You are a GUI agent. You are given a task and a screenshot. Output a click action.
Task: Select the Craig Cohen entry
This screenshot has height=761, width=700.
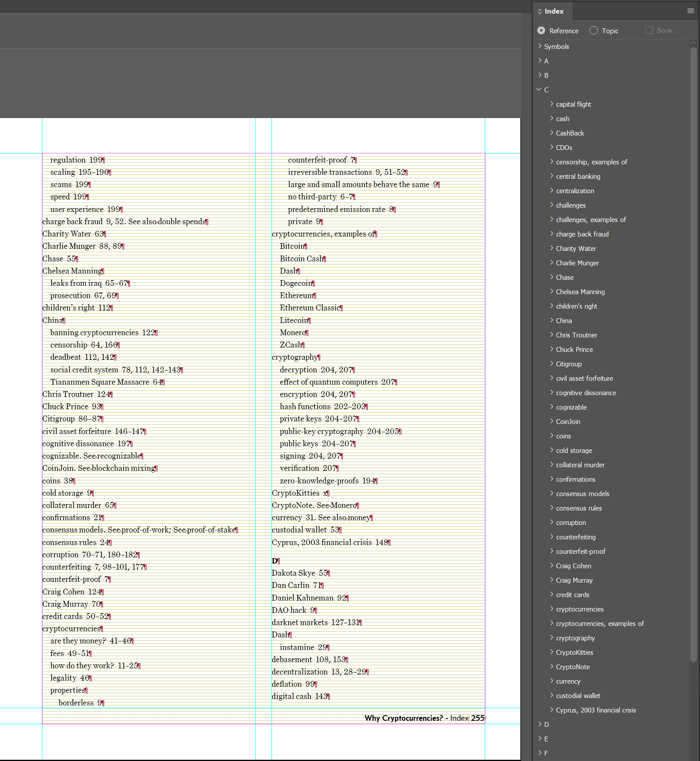pos(573,566)
